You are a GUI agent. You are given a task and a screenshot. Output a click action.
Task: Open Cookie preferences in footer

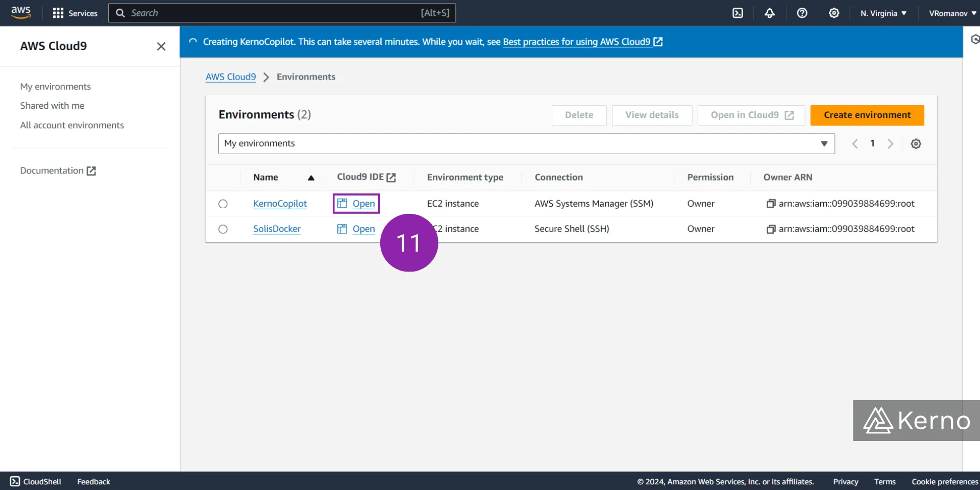tap(945, 482)
